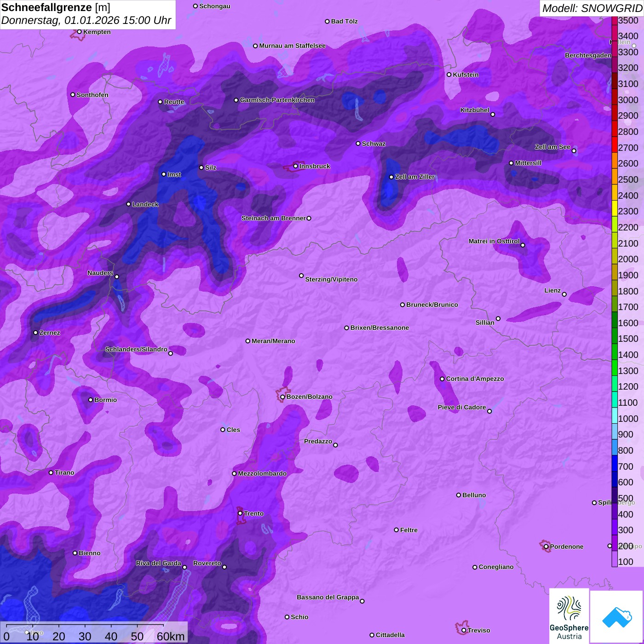Click the Bad Tölz label
Image resolution: width=644 pixels, height=644 pixels.
point(345,21)
